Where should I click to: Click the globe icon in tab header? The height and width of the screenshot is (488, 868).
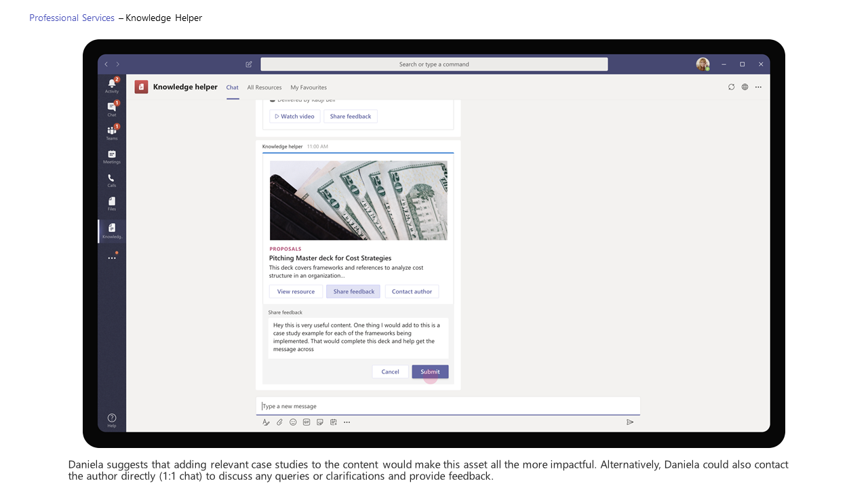(745, 87)
